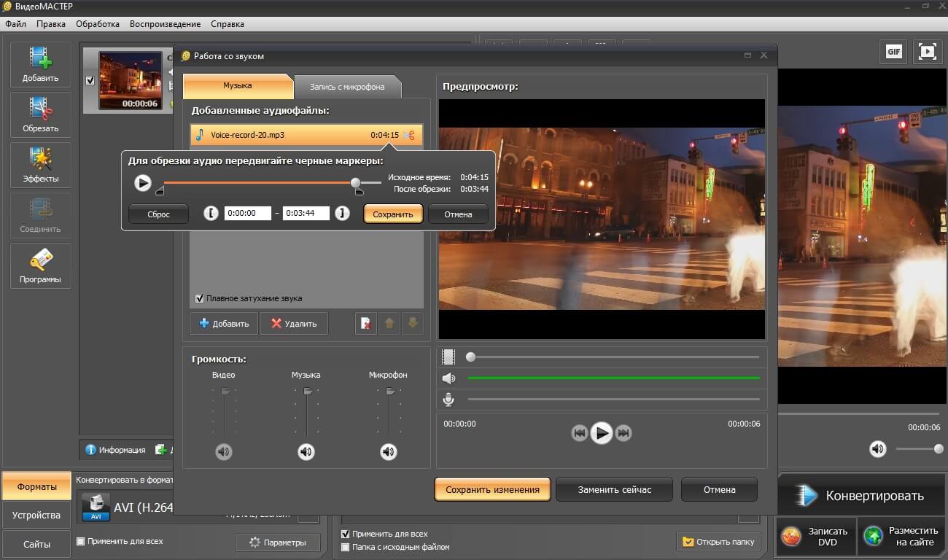Switch to the Музыка tab
Screen dimensions: 948x560
pos(237,85)
